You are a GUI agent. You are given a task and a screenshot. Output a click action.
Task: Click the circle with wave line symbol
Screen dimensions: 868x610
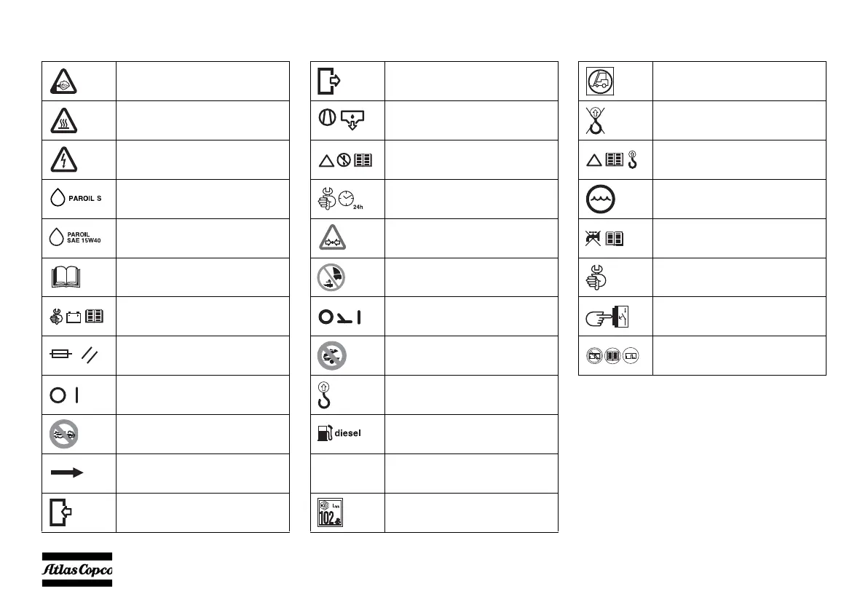601,199
